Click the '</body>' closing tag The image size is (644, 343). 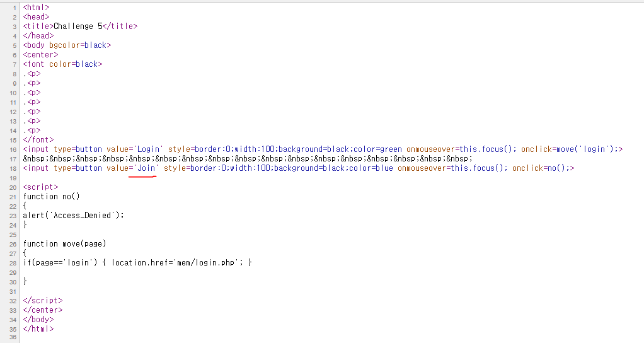click(x=38, y=319)
